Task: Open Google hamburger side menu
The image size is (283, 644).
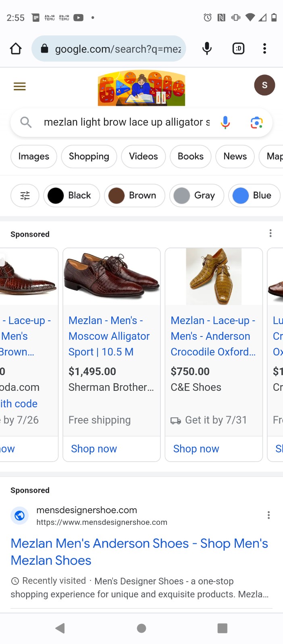Action: tap(20, 87)
